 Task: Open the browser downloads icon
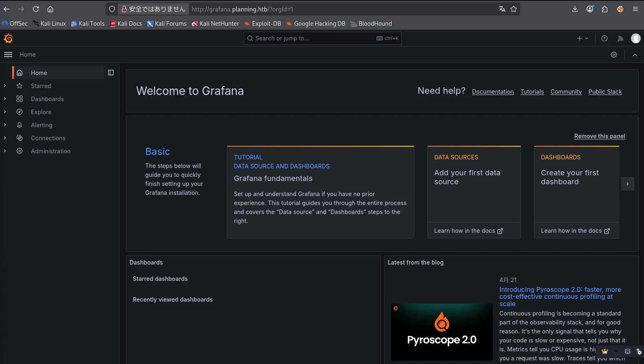575,9
